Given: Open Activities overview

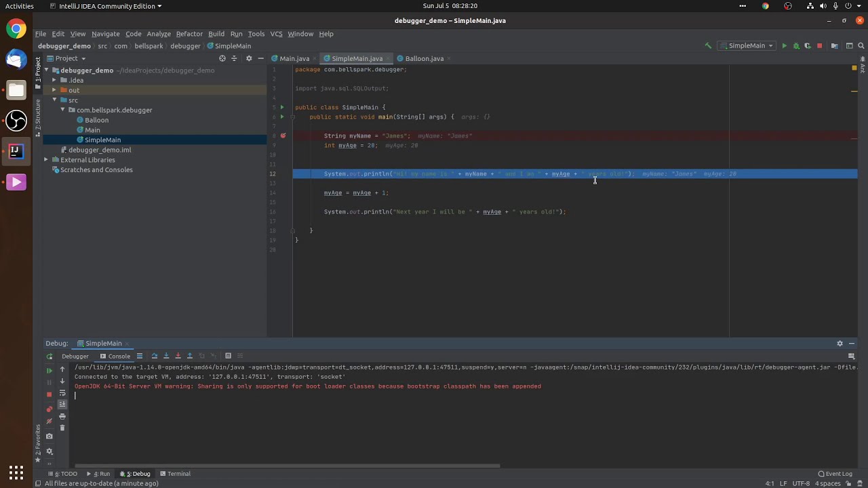Looking at the screenshot, I should point(20,6).
